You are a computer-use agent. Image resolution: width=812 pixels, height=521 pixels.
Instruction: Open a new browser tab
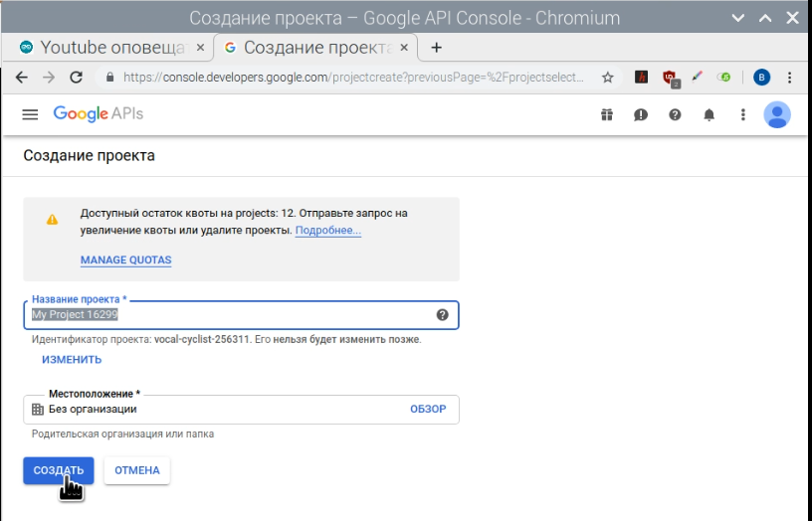(x=437, y=48)
